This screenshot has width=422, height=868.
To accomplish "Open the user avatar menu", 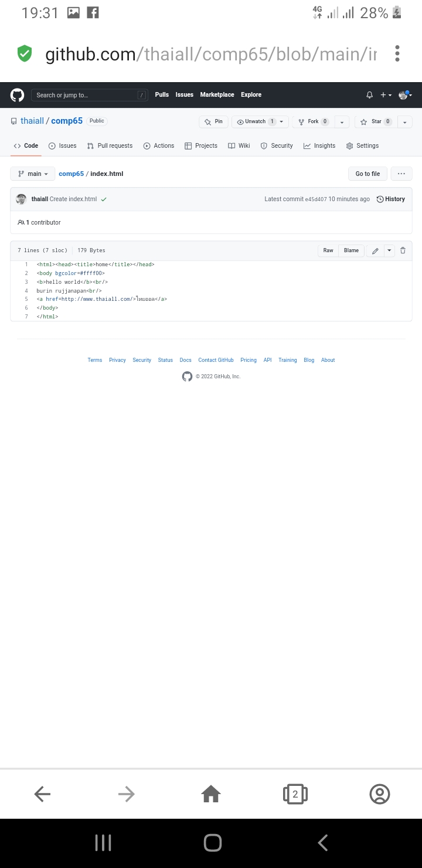I will [x=405, y=95].
